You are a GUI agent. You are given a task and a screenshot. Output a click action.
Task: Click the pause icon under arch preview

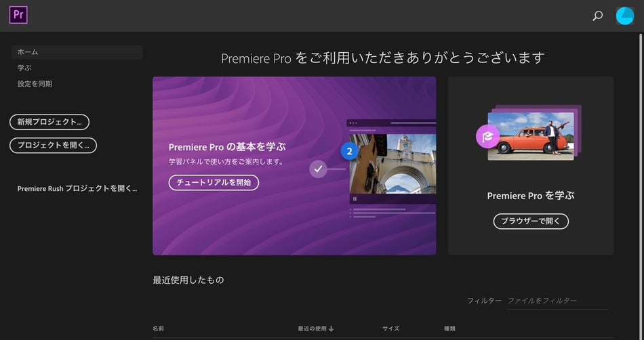(355, 199)
